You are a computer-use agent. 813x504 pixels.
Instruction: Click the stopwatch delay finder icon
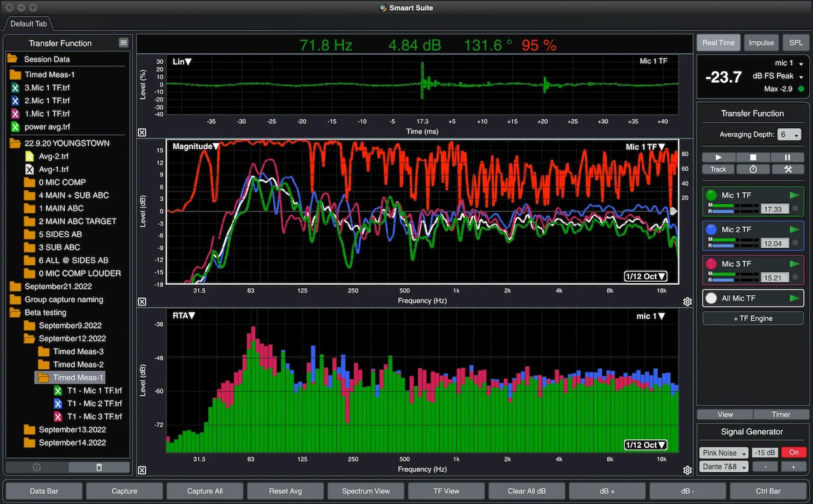pos(753,169)
